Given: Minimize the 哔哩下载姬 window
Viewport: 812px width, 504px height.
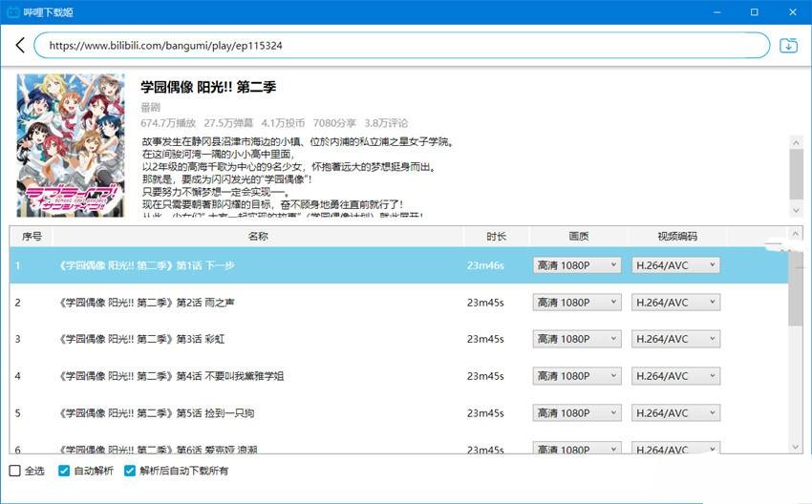Looking at the screenshot, I should coord(716,11).
